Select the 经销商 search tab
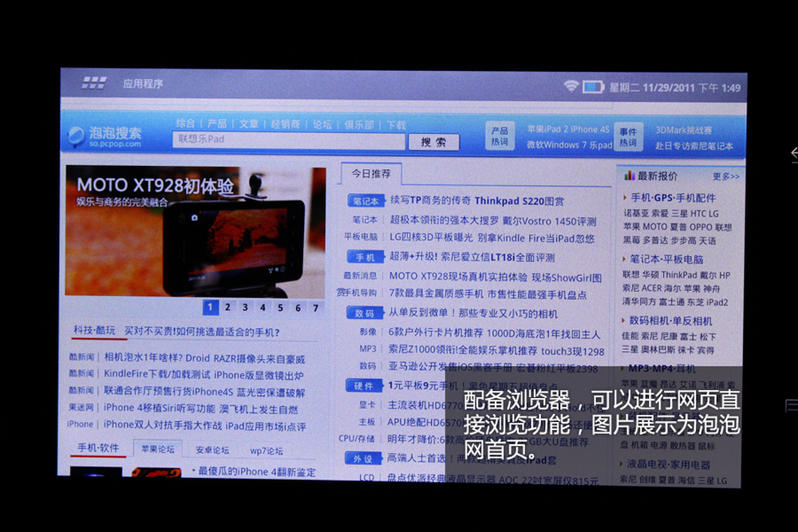The image size is (798, 532). [x=285, y=124]
